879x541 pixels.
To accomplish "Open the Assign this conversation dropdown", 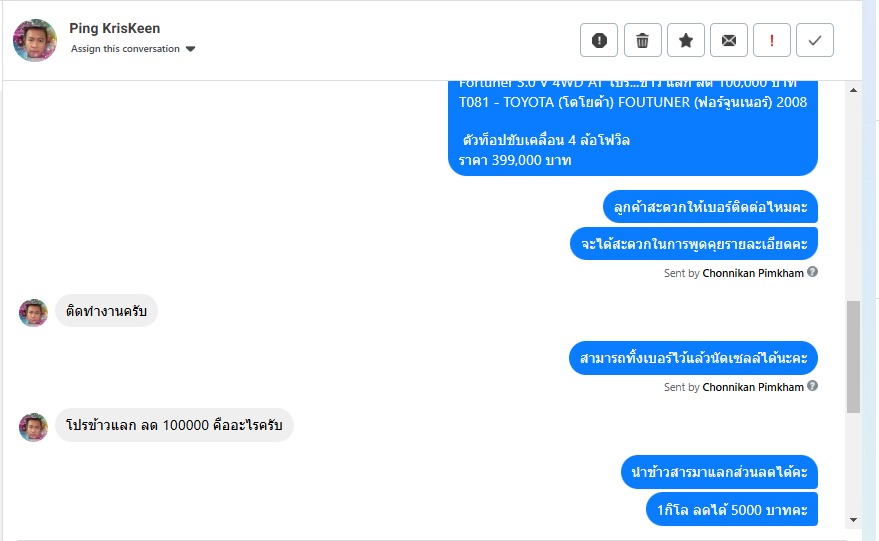I will point(126,49).
